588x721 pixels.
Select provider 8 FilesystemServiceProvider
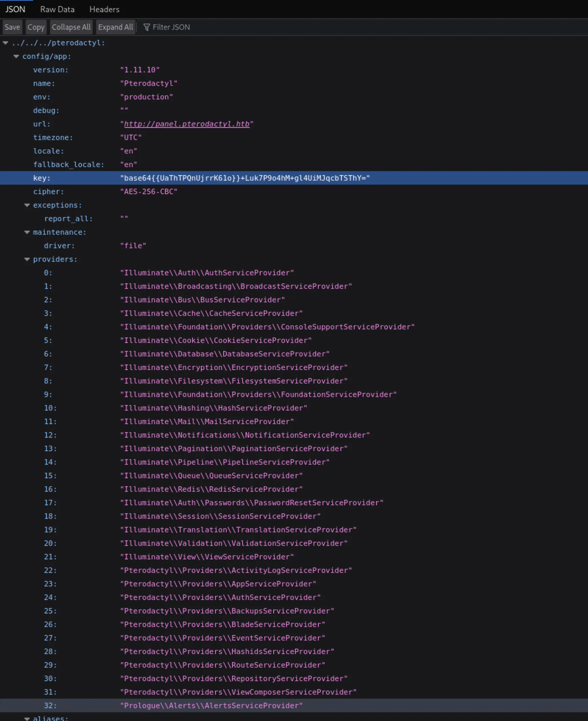[294, 381]
